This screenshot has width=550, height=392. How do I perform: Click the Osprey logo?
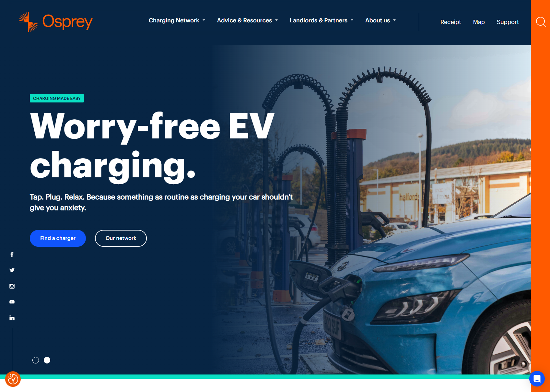tap(55, 22)
